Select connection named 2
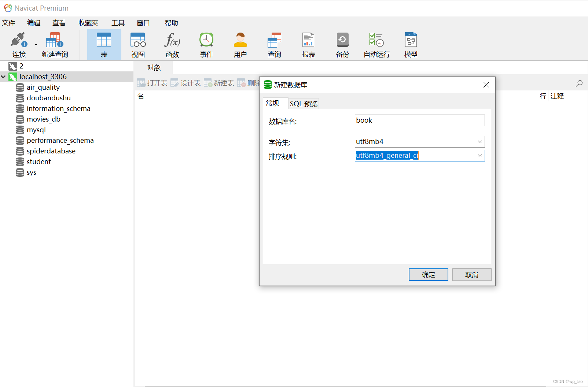 (21, 66)
